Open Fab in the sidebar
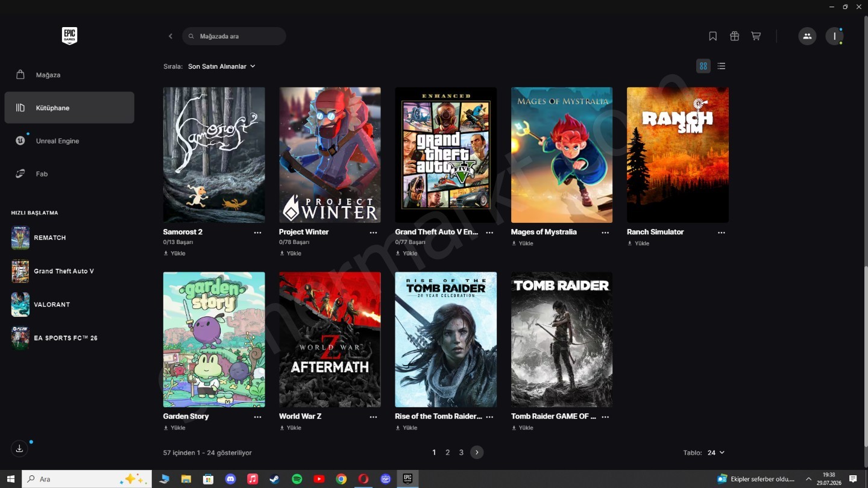 [x=69, y=174]
